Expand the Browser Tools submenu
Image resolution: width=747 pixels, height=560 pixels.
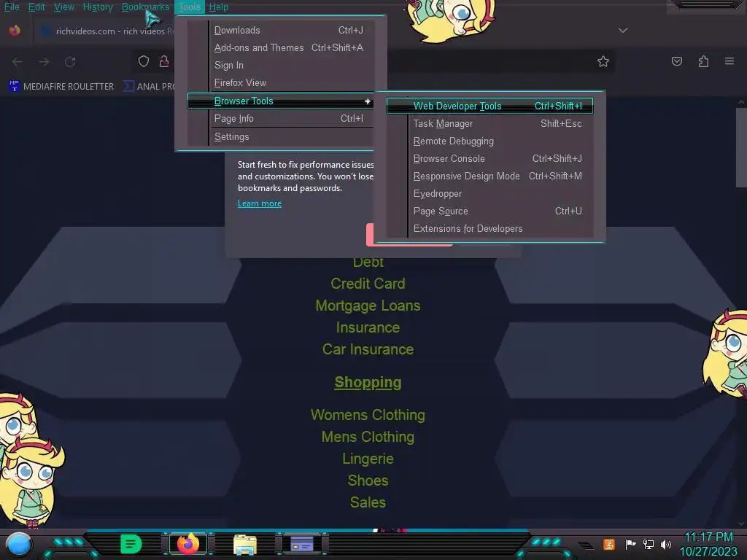point(281,101)
